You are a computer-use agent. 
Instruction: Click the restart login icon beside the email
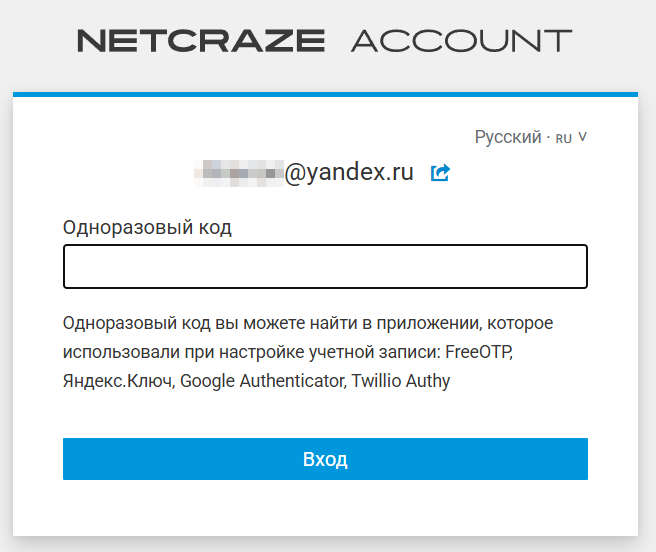coord(440,172)
